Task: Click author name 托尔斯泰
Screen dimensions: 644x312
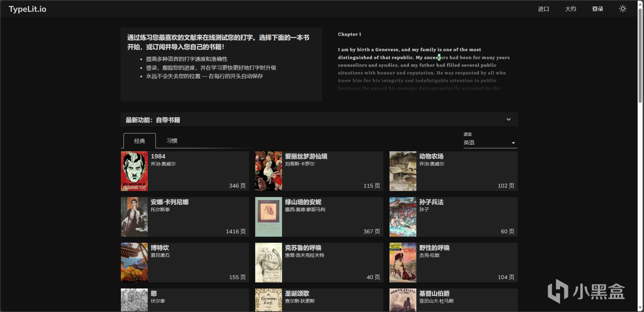Action: (x=160, y=210)
